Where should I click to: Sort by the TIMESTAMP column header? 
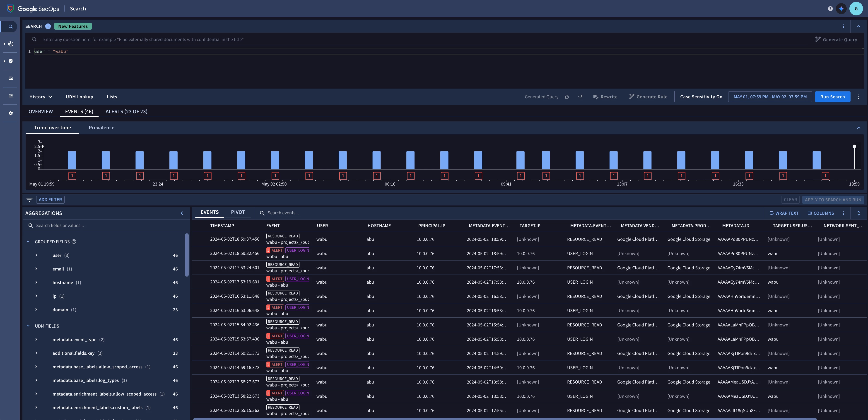pyautogui.click(x=222, y=226)
